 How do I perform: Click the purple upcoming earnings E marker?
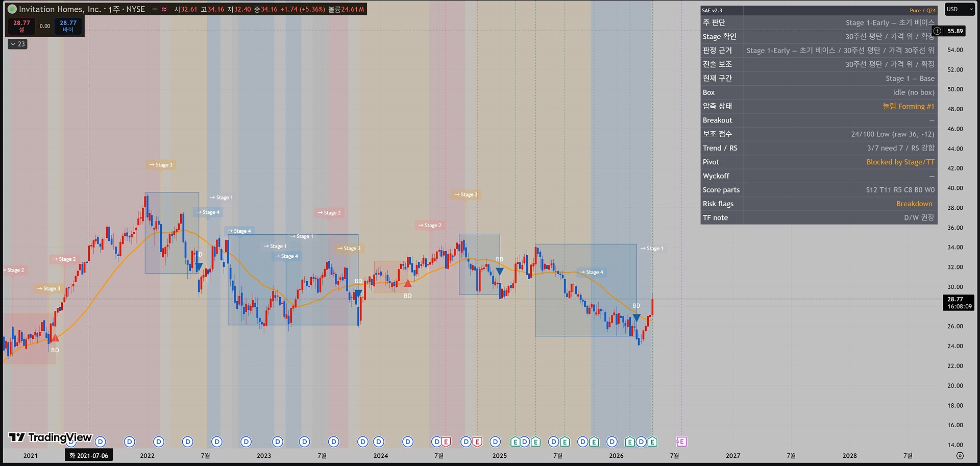[681, 442]
